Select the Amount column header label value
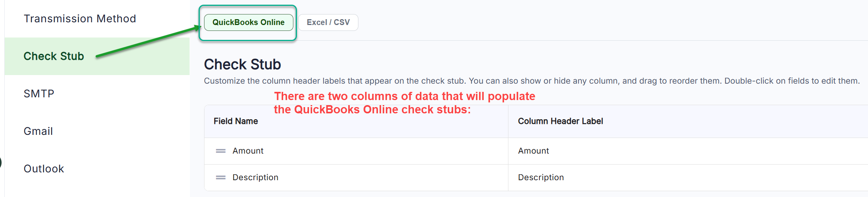 533,151
